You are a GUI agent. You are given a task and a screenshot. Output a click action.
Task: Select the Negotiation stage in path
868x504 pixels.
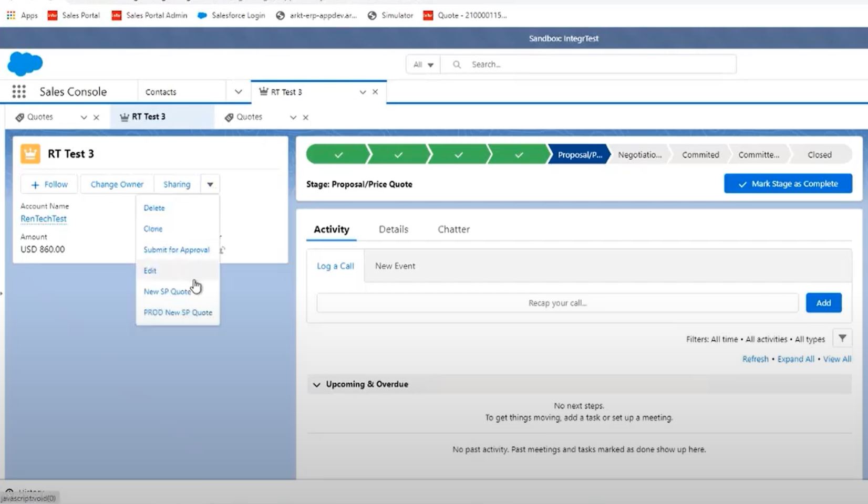[639, 155]
